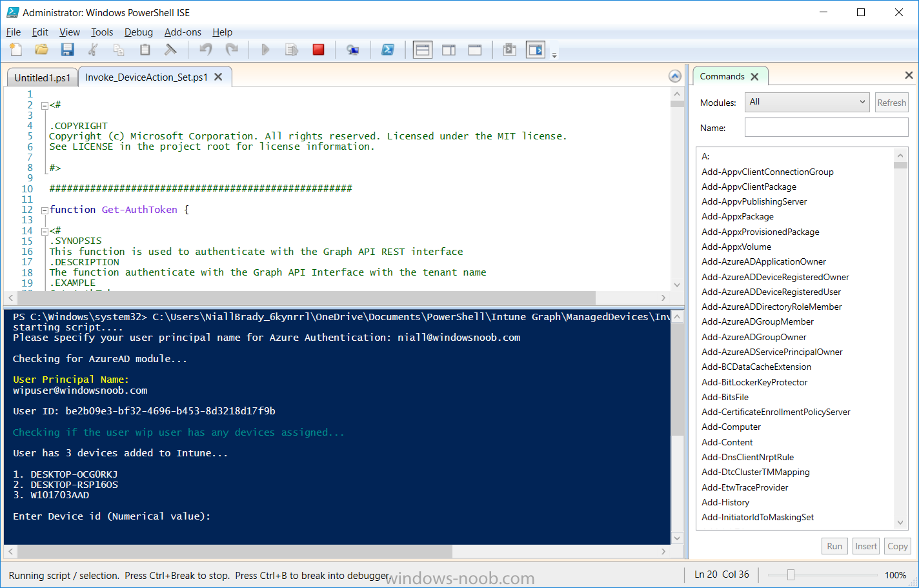
Task: Select Add-AzureADGroupOwner command
Action: 754,337
